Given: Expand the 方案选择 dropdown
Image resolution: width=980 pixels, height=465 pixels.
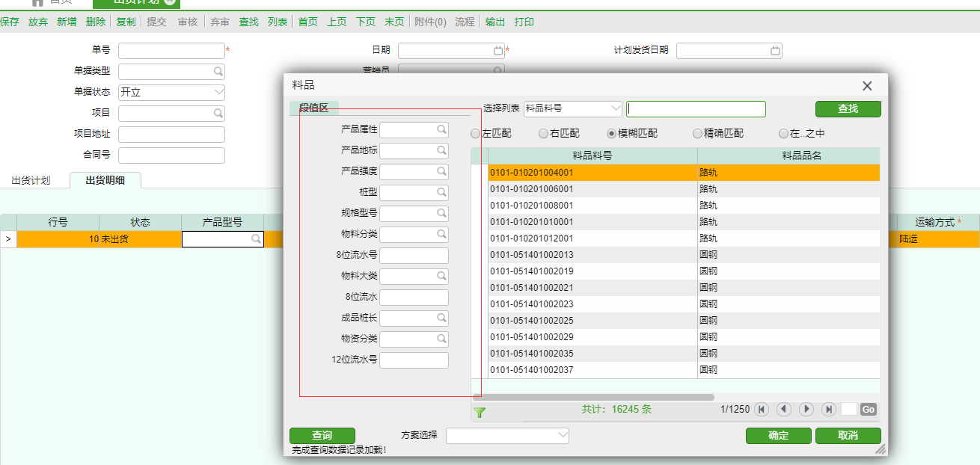Looking at the screenshot, I should [562, 435].
